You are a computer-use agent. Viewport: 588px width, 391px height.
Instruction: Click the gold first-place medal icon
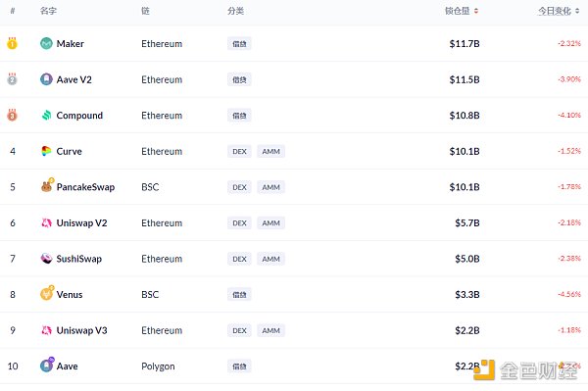click(12, 43)
